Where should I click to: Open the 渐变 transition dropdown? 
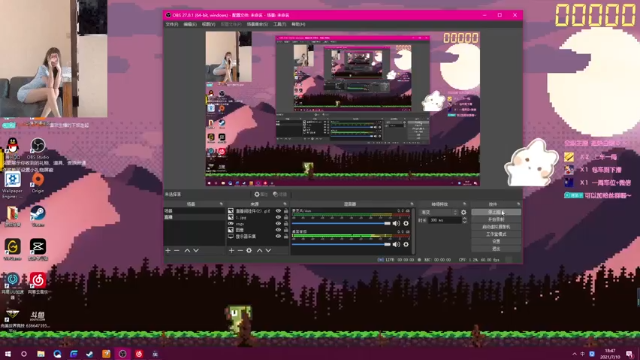(x=439, y=212)
